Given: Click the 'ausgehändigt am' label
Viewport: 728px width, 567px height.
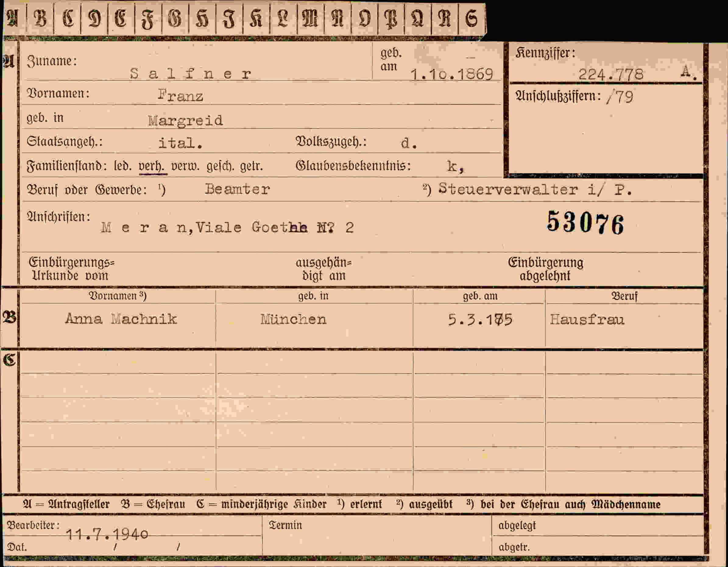Looking at the screenshot, I should pos(324,269).
